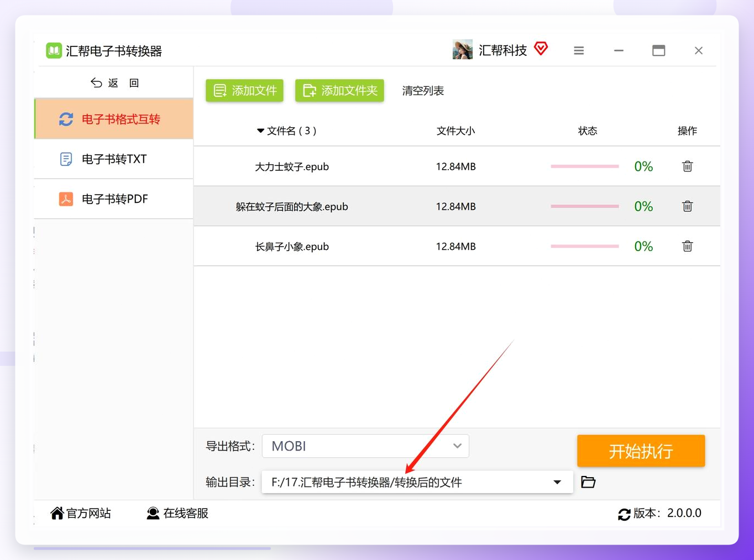
Task: Click the 在线客服 headset icon
Action: tap(153, 513)
